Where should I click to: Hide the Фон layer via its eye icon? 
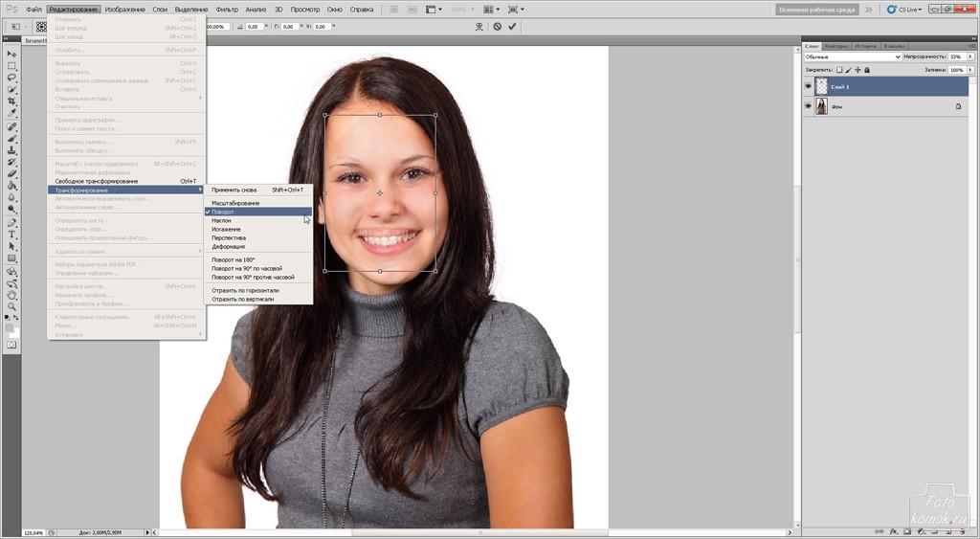(x=808, y=107)
